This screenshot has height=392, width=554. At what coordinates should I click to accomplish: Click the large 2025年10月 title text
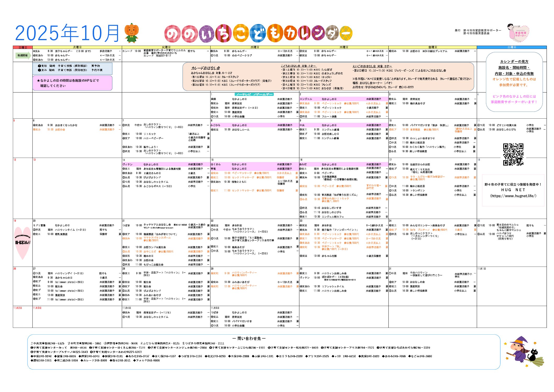click(67, 33)
